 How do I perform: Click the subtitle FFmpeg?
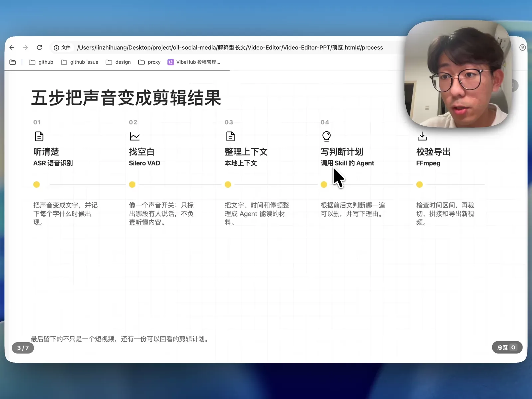[x=428, y=163]
